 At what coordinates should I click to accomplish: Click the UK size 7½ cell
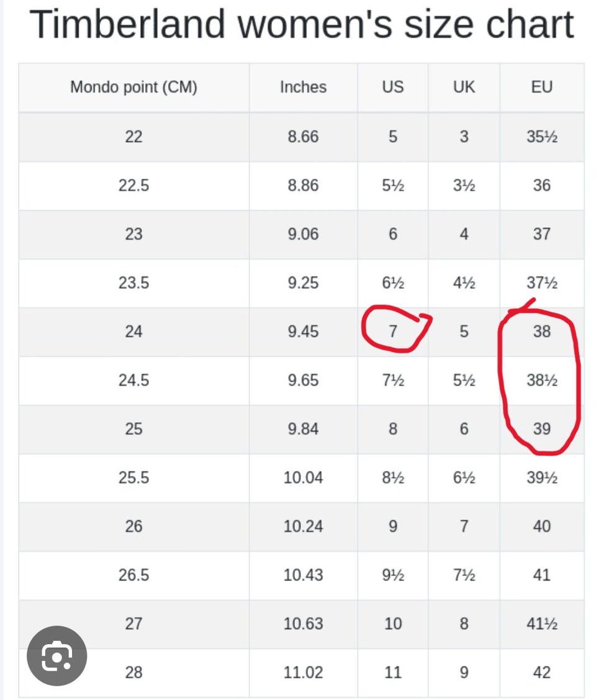pyautogui.click(x=464, y=575)
